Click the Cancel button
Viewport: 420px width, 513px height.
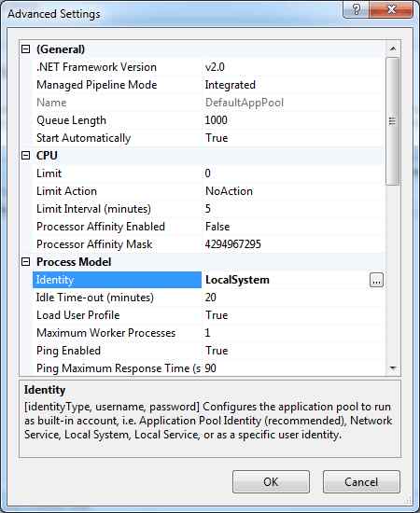361,482
